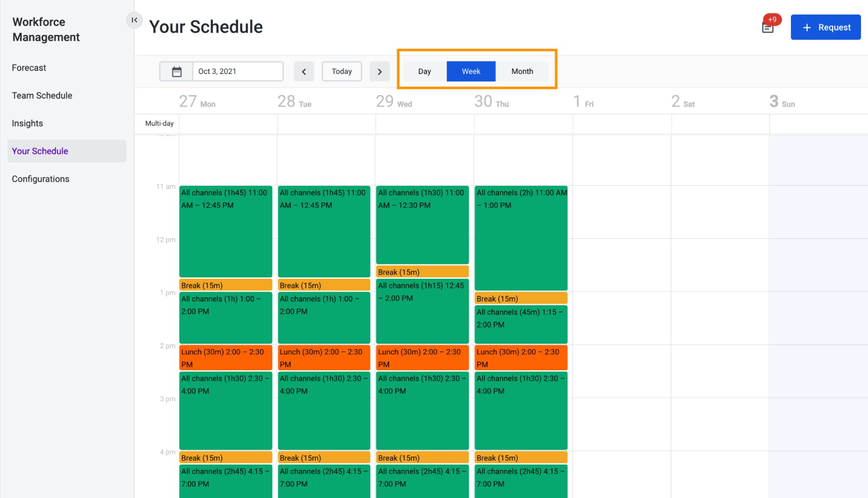The height and width of the screenshot is (498, 868).
Task: Click the Oct 3, 2021 date field
Action: (x=238, y=71)
